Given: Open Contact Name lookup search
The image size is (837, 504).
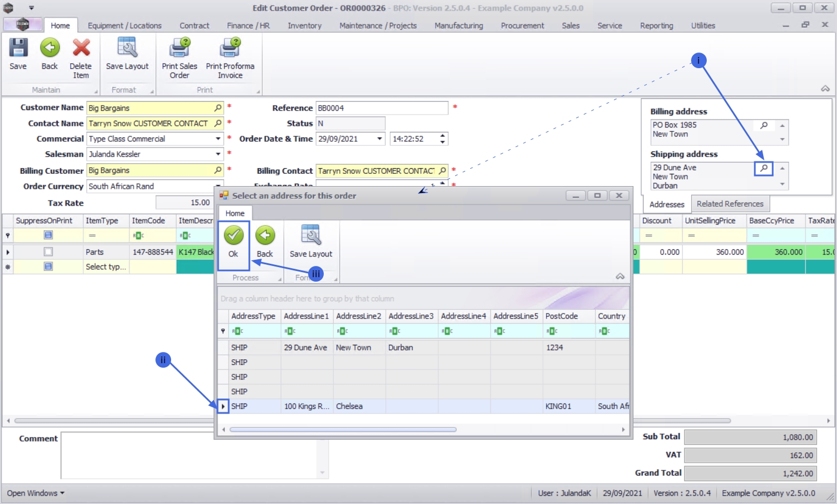Looking at the screenshot, I should click(218, 123).
